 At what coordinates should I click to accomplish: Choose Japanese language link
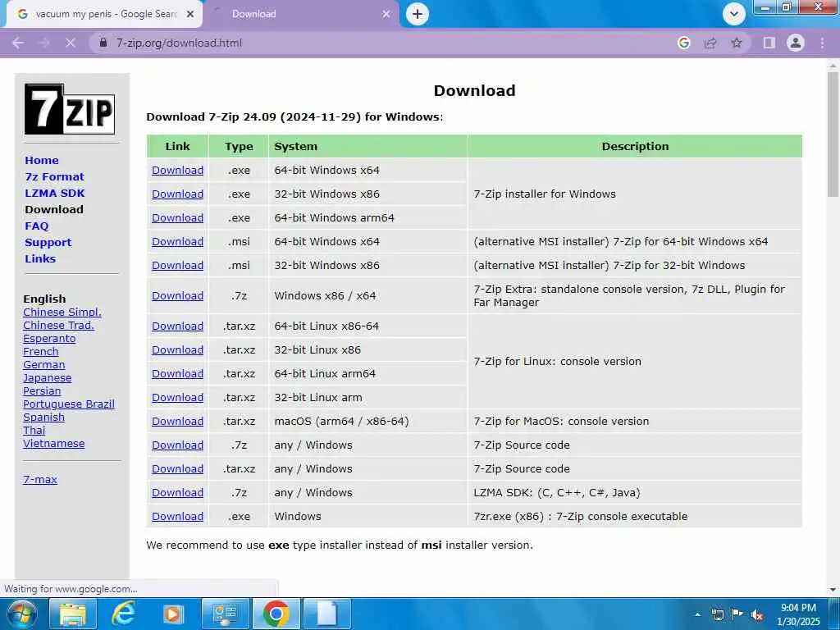47,377
